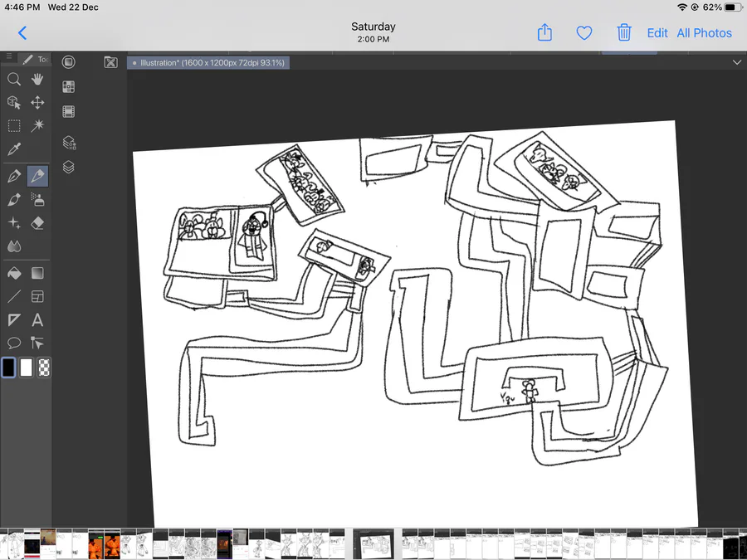Tap the battery indicator showing 62%
Viewport: 747px width, 560px height.
pyautogui.click(x=722, y=7)
